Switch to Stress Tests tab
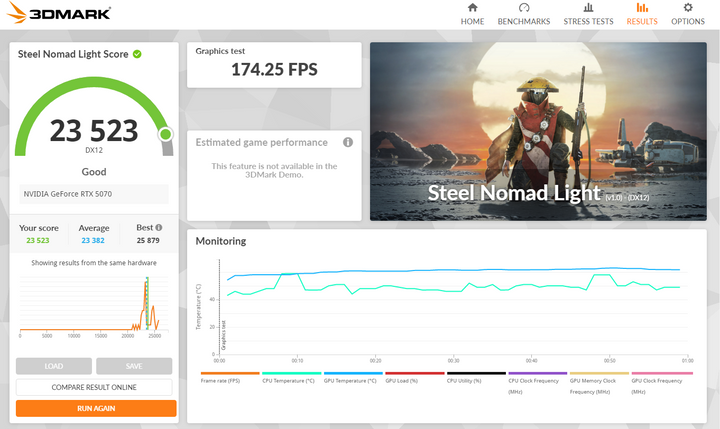Viewport: 720px width, 429px height. [x=588, y=14]
